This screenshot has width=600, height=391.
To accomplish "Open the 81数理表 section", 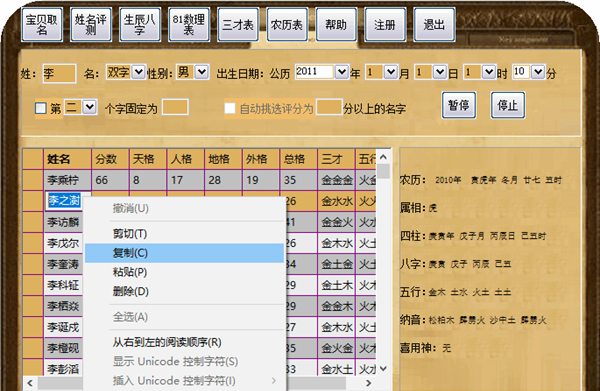I will point(189,25).
